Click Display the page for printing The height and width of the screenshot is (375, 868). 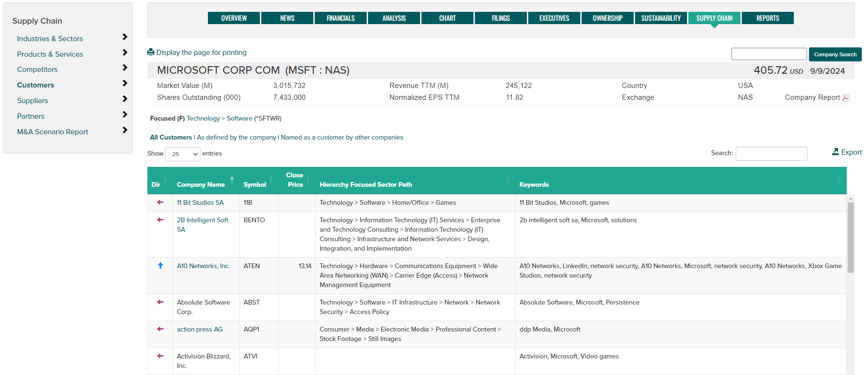point(201,52)
